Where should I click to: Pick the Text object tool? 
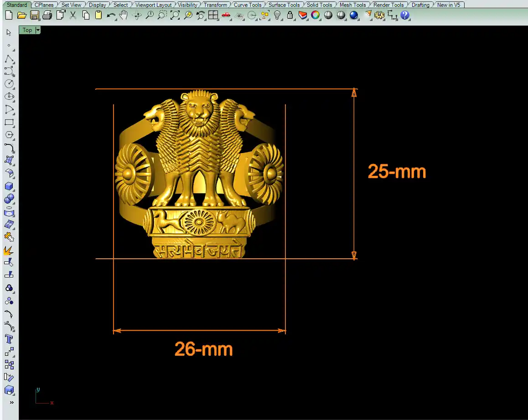click(9, 339)
